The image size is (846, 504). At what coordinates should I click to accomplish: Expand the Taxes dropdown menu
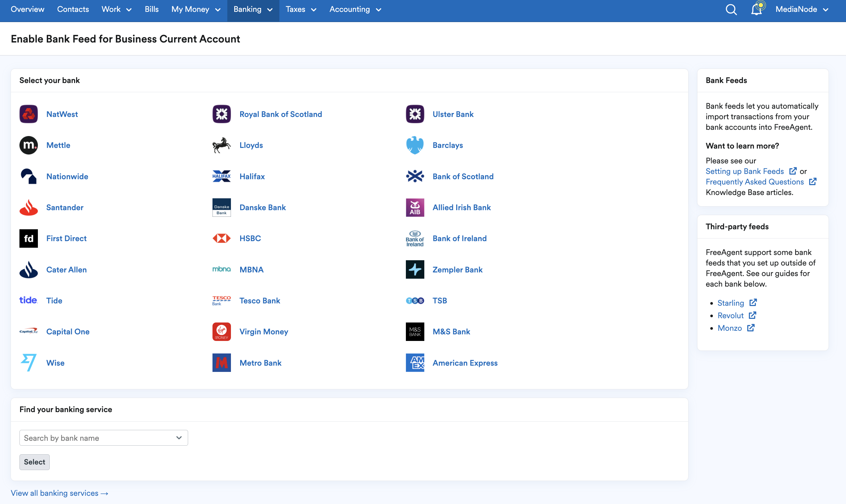click(x=301, y=10)
